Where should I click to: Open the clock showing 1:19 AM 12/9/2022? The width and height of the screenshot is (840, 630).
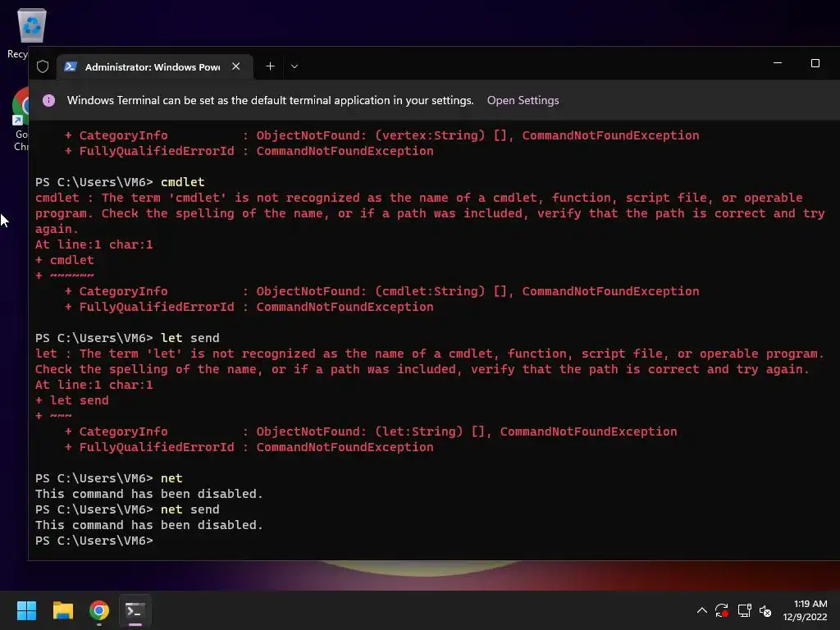tap(806, 610)
